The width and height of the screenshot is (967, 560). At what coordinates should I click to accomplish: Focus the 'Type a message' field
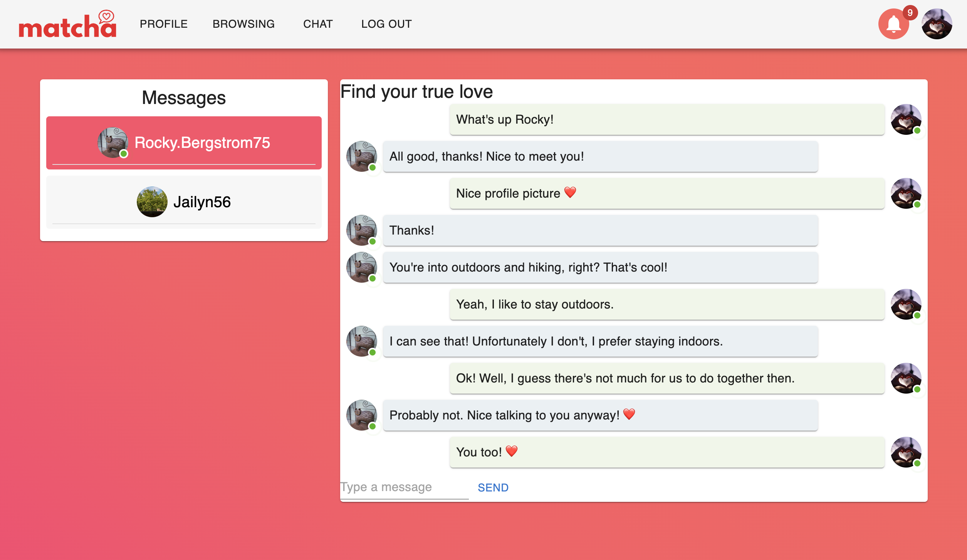click(x=404, y=487)
